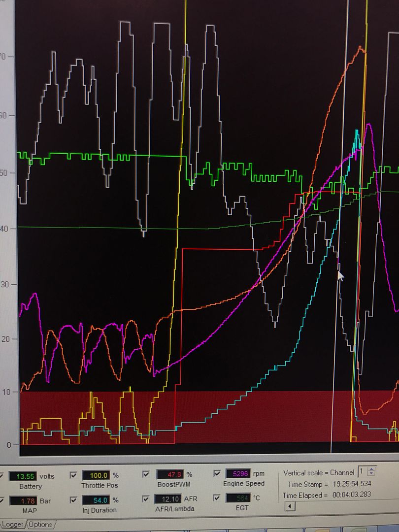Click the AFR/Lambda label

click(175, 508)
